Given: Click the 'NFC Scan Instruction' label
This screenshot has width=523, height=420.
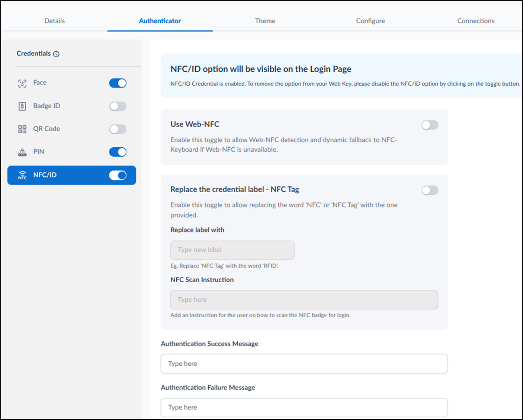Looking at the screenshot, I should point(202,280).
